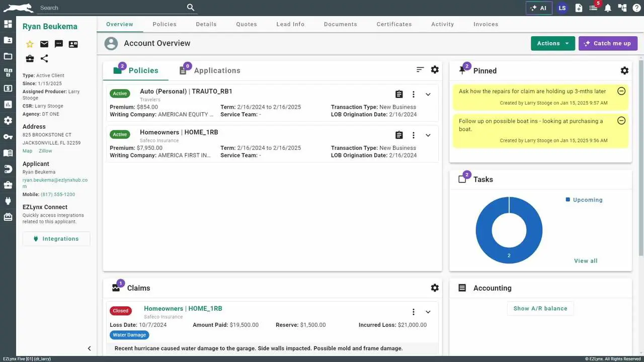Expand the Homeowners claim details chevron
This screenshot has height=362, width=644.
coord(428,312)
